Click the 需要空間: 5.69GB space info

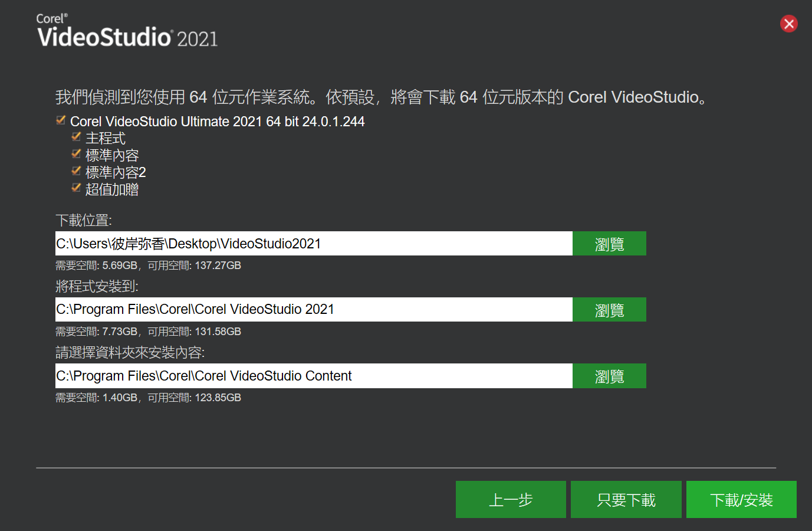point(148,265)
